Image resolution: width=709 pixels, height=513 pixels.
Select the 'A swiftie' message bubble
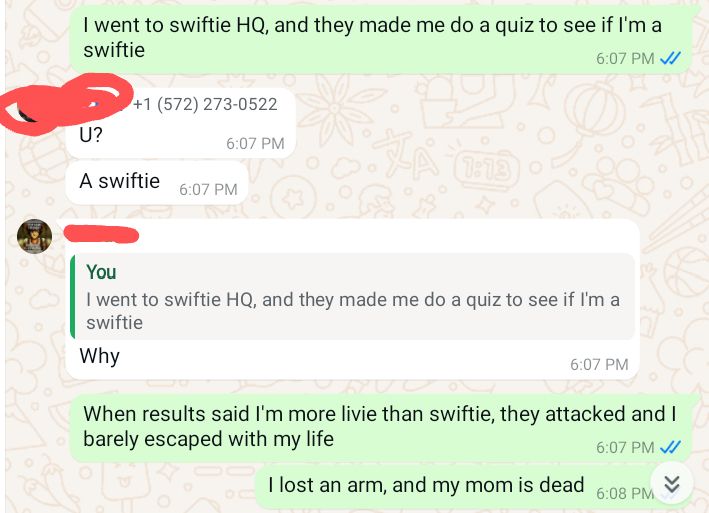pyautogui.click(x=157, y=183)
